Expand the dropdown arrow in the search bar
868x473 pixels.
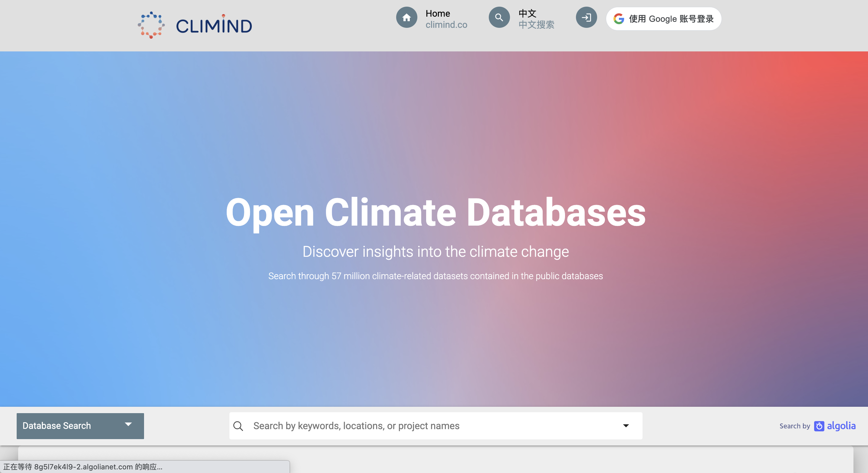point(626,426)
